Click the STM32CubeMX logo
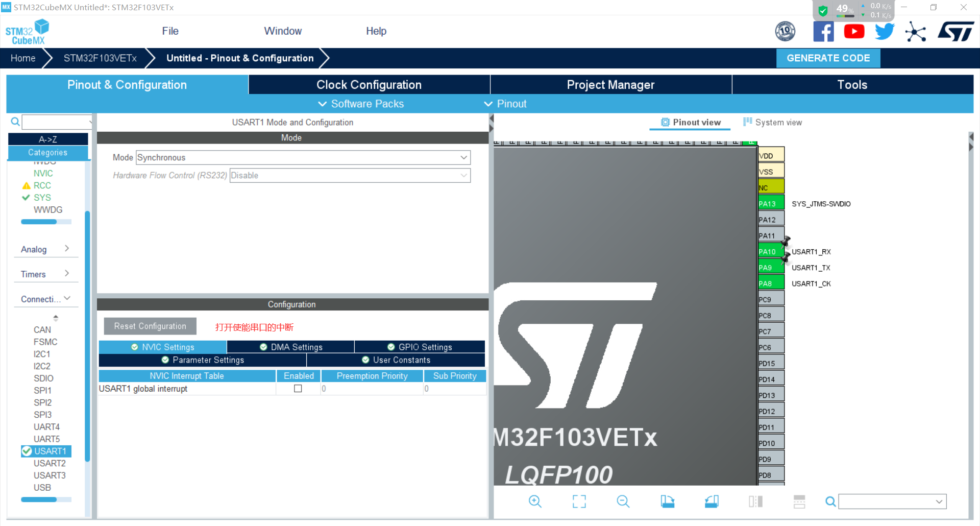 coord(28,32)
